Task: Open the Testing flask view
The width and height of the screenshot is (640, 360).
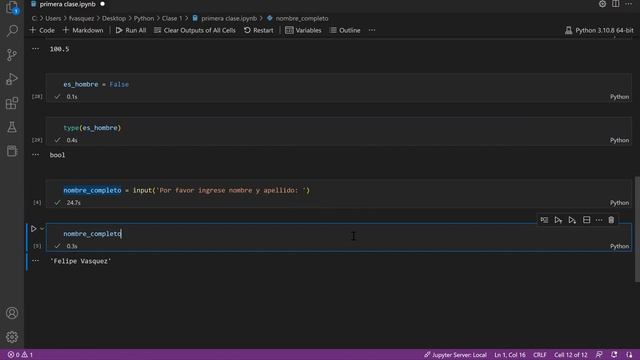Action: [x=12, y=127]
